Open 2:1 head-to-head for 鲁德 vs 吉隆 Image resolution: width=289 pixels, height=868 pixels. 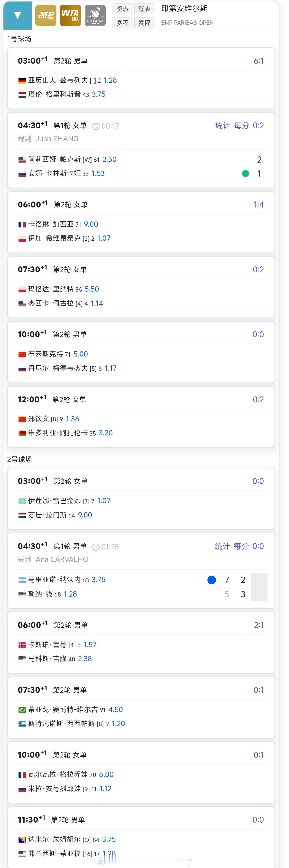coord(259,625)
